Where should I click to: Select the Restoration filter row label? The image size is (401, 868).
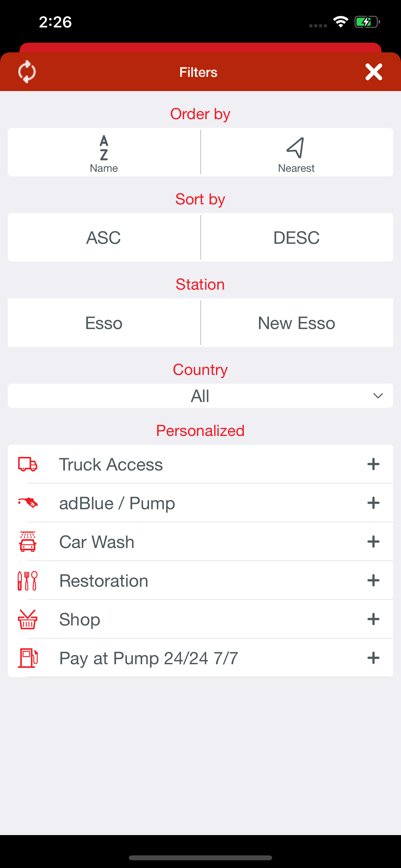click(x=104, y=581)
